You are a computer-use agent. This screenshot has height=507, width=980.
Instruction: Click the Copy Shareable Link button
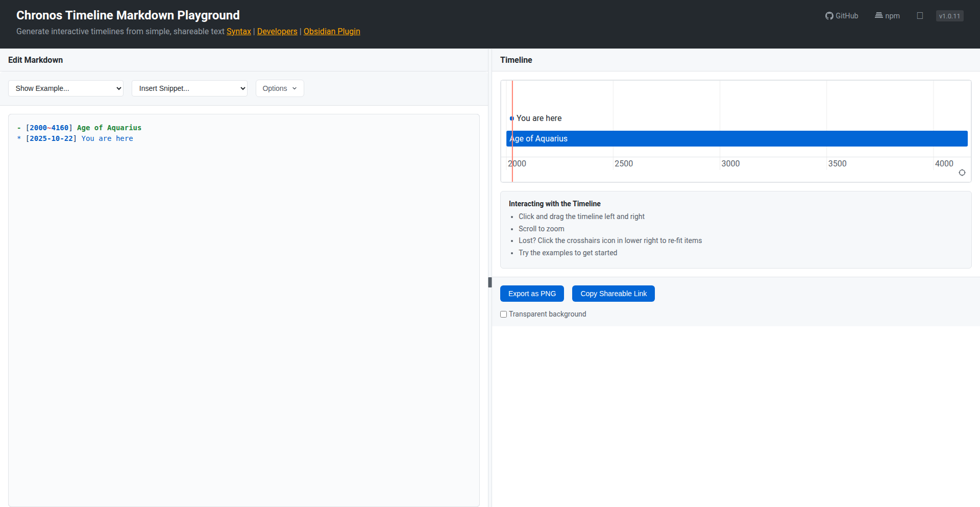coord(613,294)
